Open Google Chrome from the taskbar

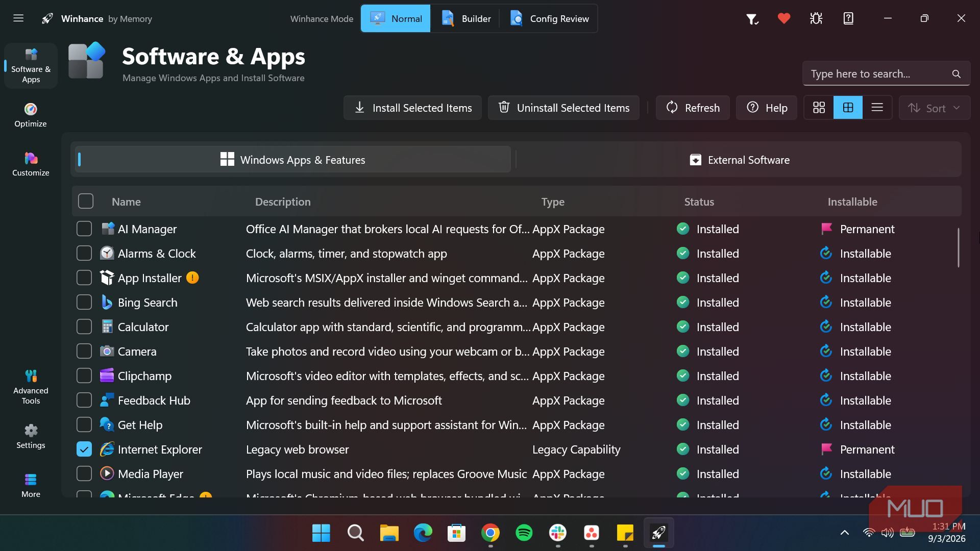point(491,533)
